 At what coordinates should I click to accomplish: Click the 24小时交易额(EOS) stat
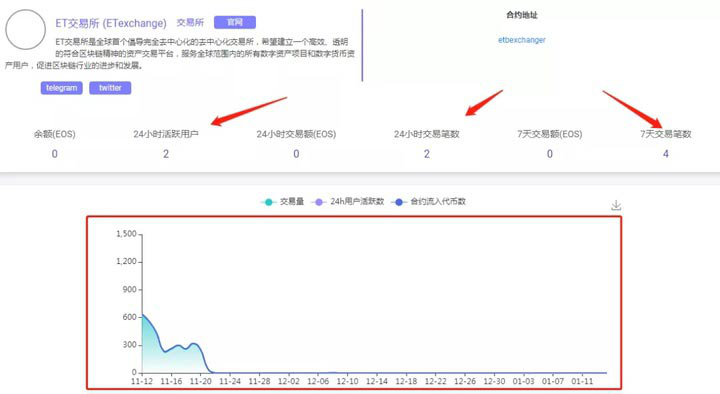coord(296,134)
